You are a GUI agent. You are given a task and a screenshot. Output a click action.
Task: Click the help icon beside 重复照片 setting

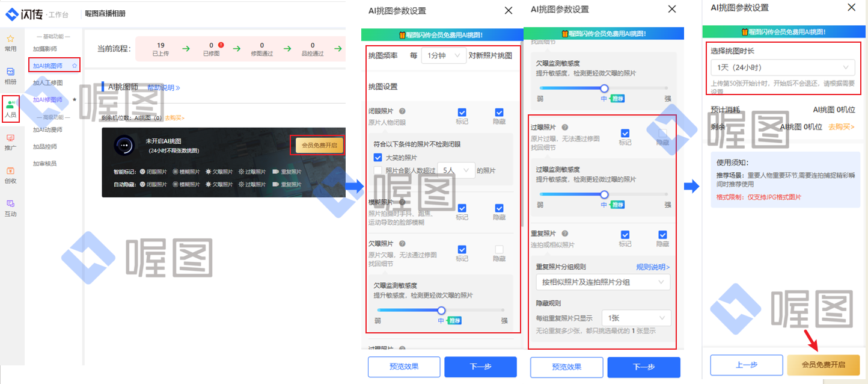pyautogui.click(x=564, y=234)
